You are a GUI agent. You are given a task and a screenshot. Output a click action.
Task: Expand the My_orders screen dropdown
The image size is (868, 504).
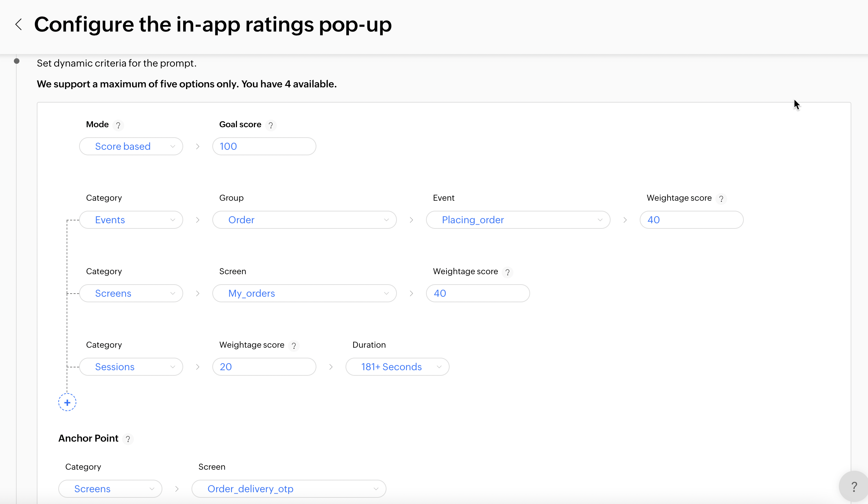pos(304,293)
